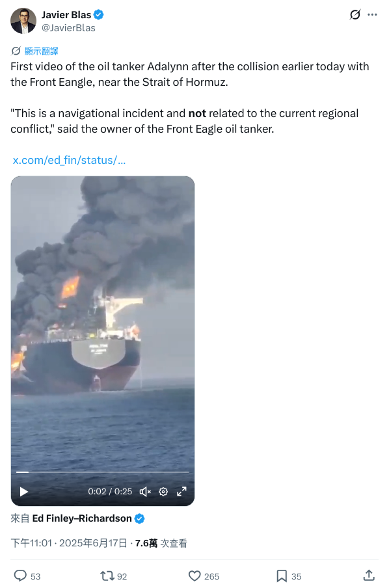Image resolution: width=389 pixels, height=588 pixels.
Task: Open video settings gear
Action: pyautogui.click(x=163, y=492)
